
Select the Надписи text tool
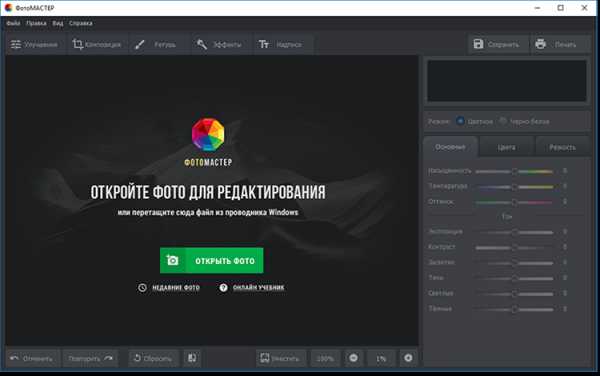pos(264,44)
